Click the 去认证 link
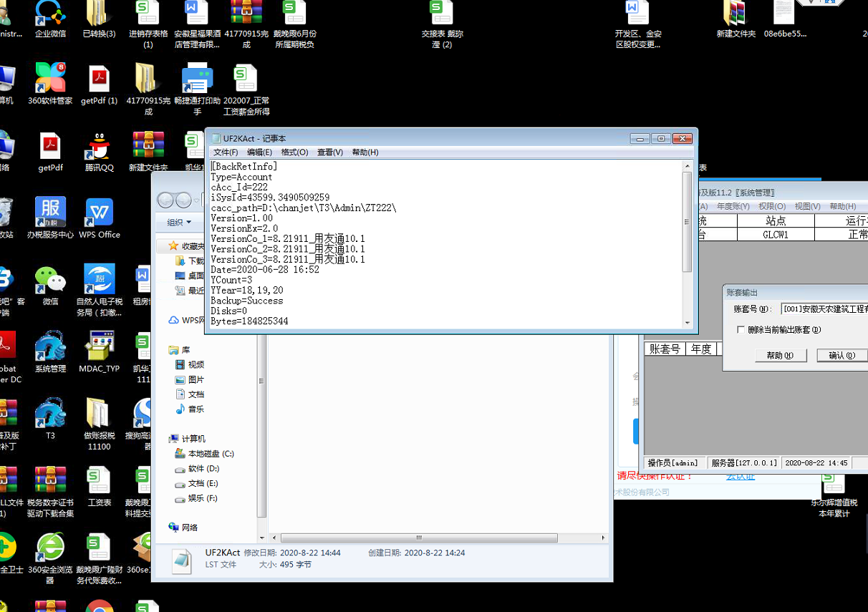This screenshot has width=868, height=612. (x=741, y=476)
